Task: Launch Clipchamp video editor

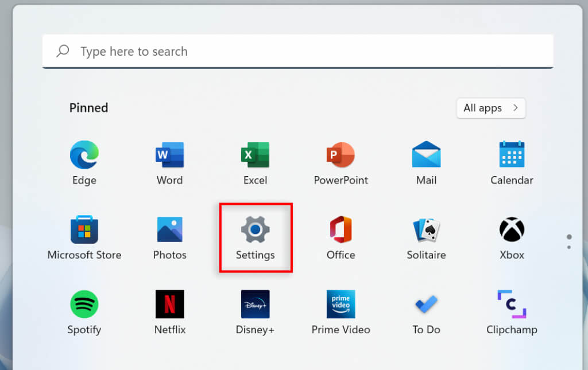Action: 512,304
